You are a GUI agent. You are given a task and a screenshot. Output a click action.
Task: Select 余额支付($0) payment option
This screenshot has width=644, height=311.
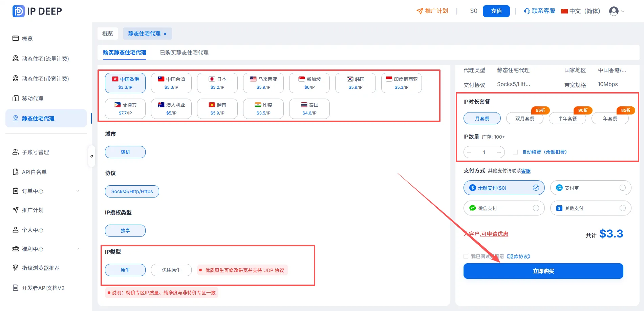click(x=504, y=188)
